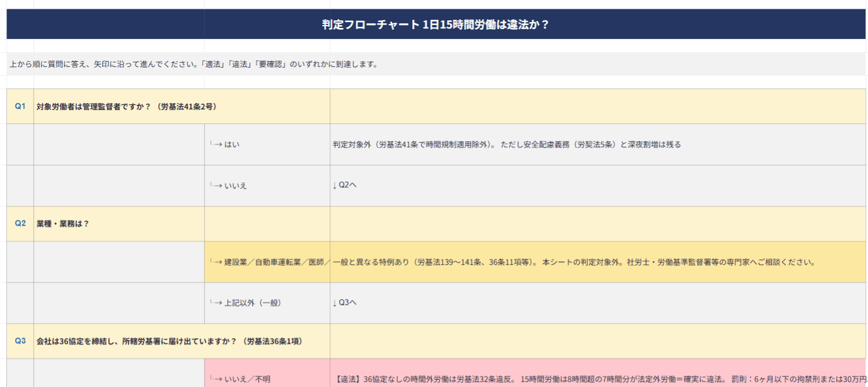Select the Q2 label cell
This screenshot has width=868, height=387.
(20, 223)
